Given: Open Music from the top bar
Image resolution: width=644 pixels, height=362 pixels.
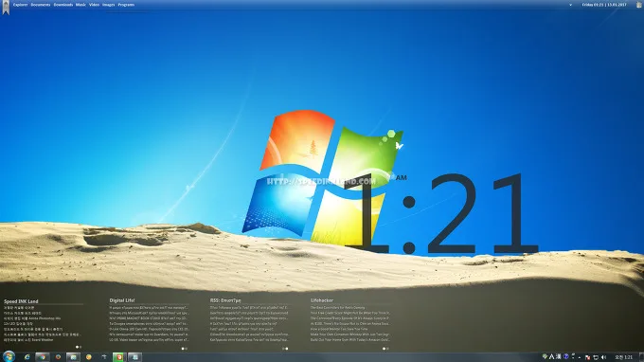Looking at the screenshot, I should pos(80,5).
